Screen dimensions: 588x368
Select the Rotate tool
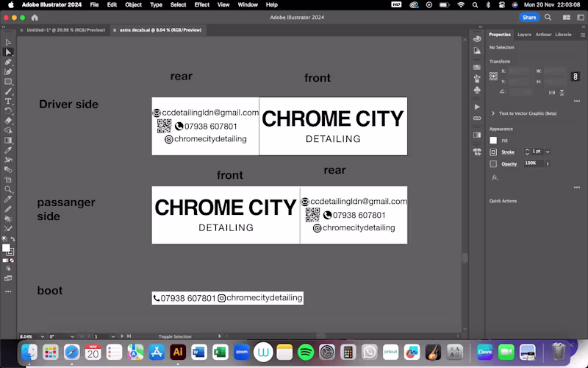pyautogui.click(x=8, y=111)
